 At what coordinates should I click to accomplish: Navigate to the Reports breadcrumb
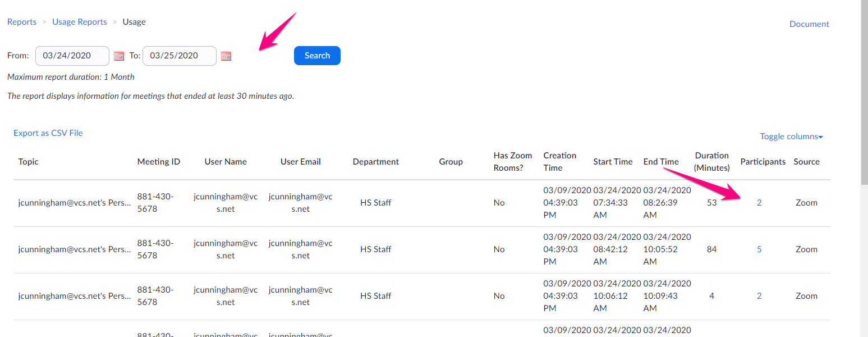pyautogui.click(x=21, y=21)
